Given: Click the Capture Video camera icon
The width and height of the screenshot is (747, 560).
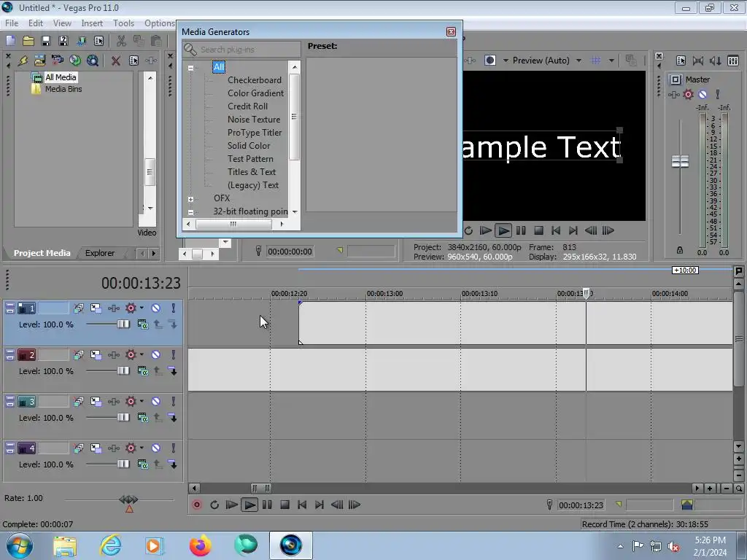Looking at the screenshot, I should [x=57, y=61].
